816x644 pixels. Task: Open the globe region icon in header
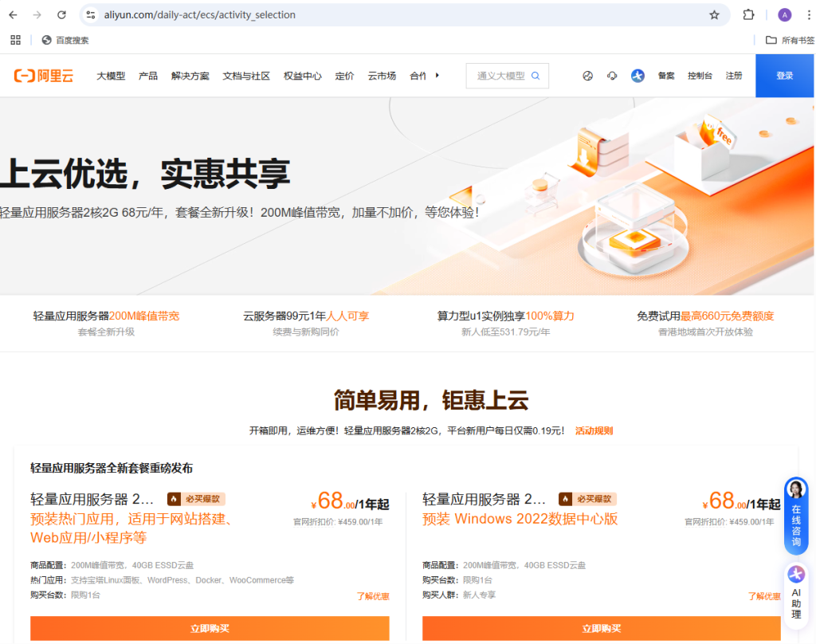588,76
